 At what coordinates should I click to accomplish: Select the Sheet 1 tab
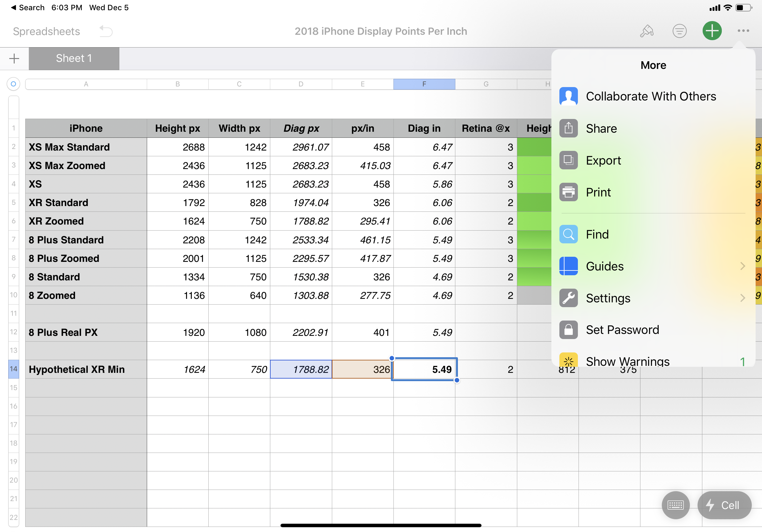coord(74,58)
